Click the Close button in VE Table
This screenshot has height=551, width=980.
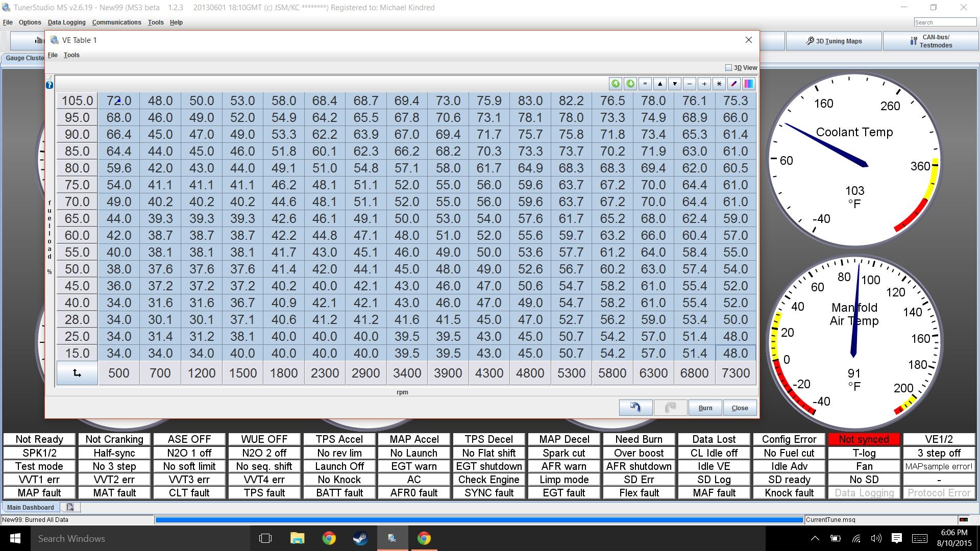pyautogui.click(x=740, y=408)
